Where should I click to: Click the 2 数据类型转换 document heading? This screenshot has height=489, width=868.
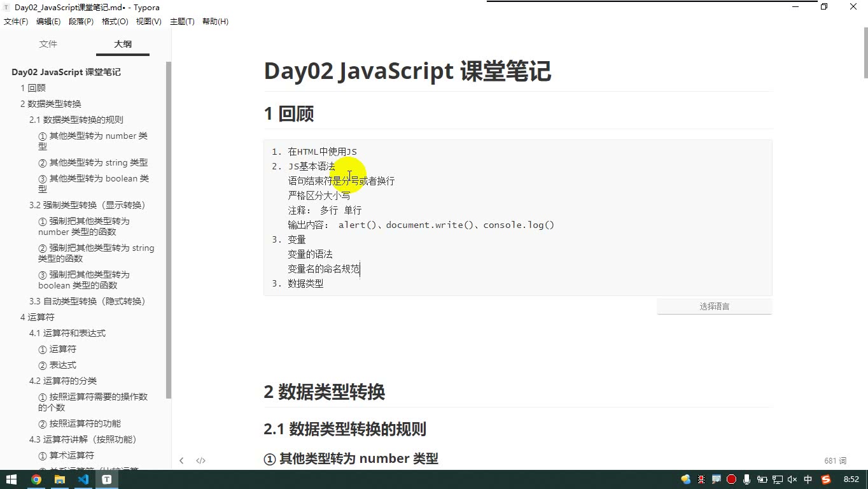pos(325,392)
